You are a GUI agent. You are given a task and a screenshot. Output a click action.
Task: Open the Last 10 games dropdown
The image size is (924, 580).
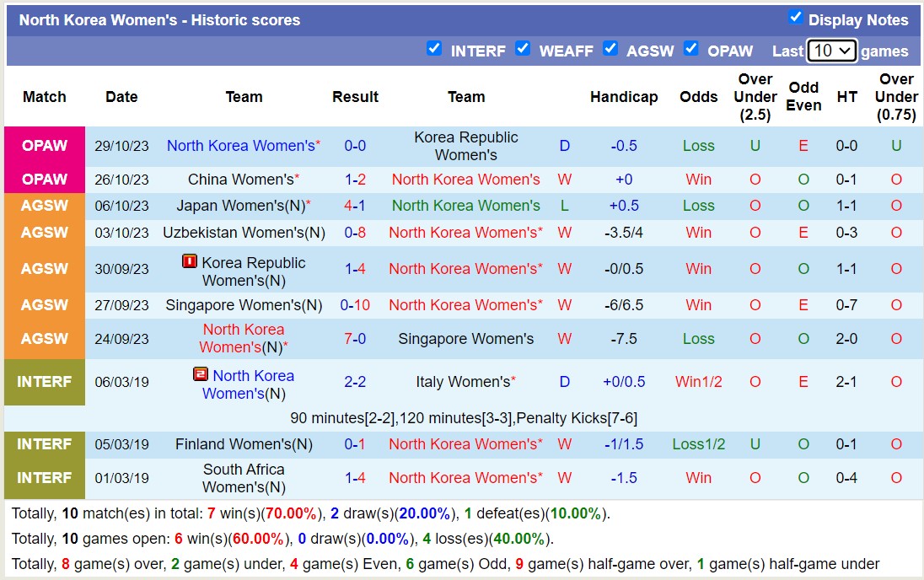[x=831, y=51]
